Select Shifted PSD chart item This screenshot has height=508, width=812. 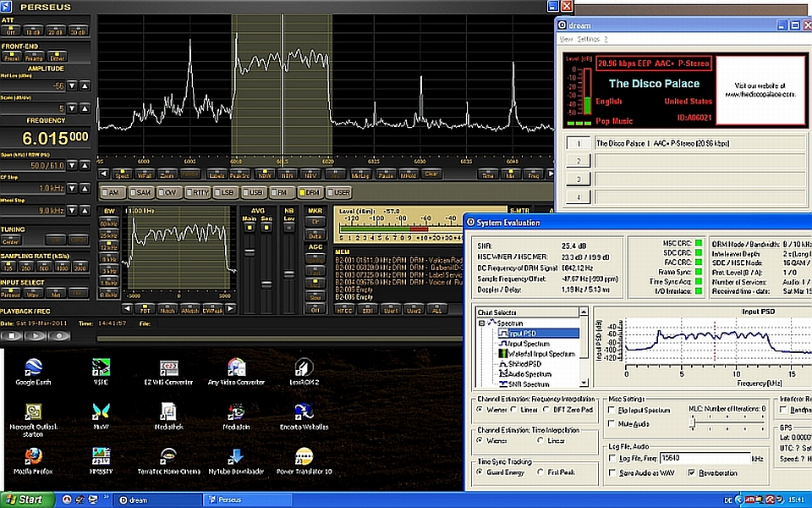[520, 364]
